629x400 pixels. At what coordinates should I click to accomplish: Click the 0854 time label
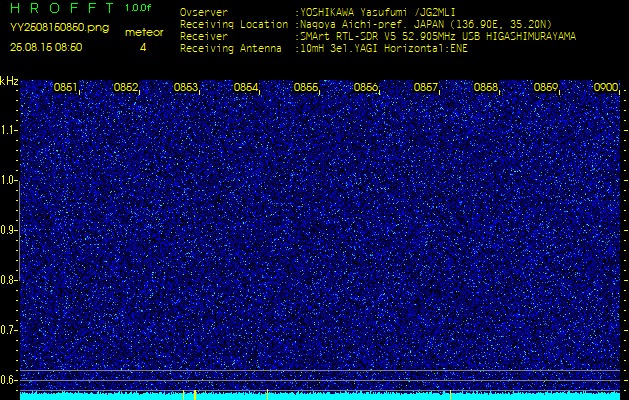point(246,87)
